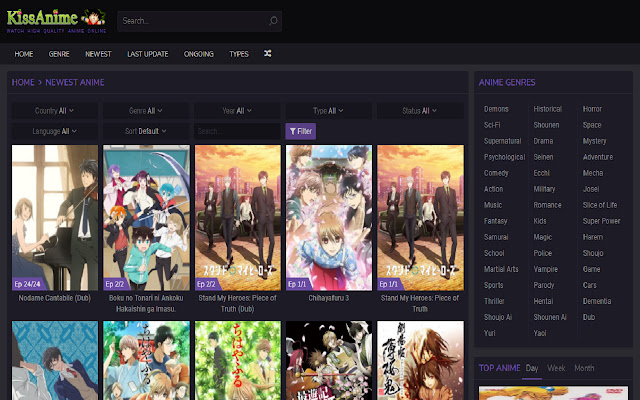Click HOME in the breadcrumb
The width and height of the screenshot is (640, 400).
click(x=23, y=82)
